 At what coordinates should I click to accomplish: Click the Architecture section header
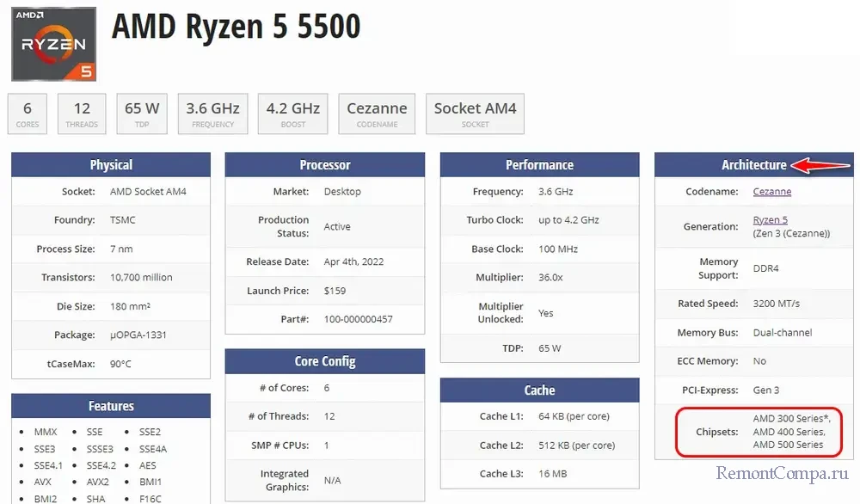click(753, 165)
